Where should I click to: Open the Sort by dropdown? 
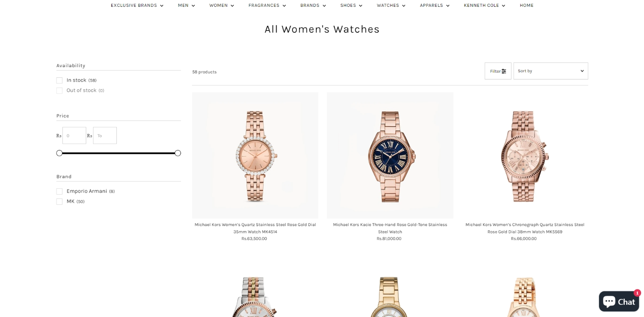tap(551, 71)
